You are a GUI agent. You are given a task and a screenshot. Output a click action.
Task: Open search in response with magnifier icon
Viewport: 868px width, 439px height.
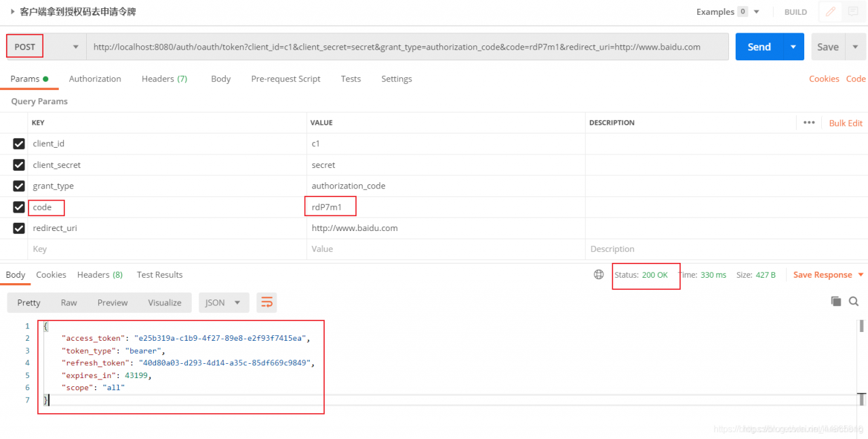tap(854, 301)
